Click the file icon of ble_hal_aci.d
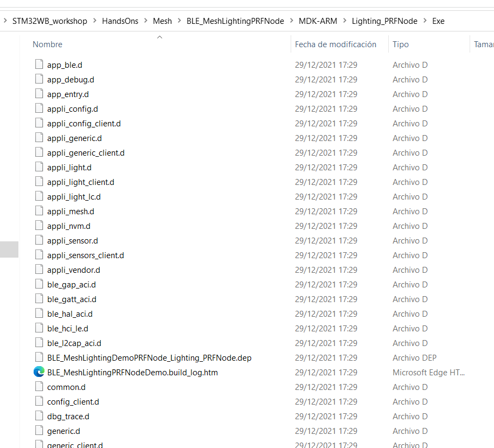Viewport: 494px width, 448px height. [x=39, y=313]
